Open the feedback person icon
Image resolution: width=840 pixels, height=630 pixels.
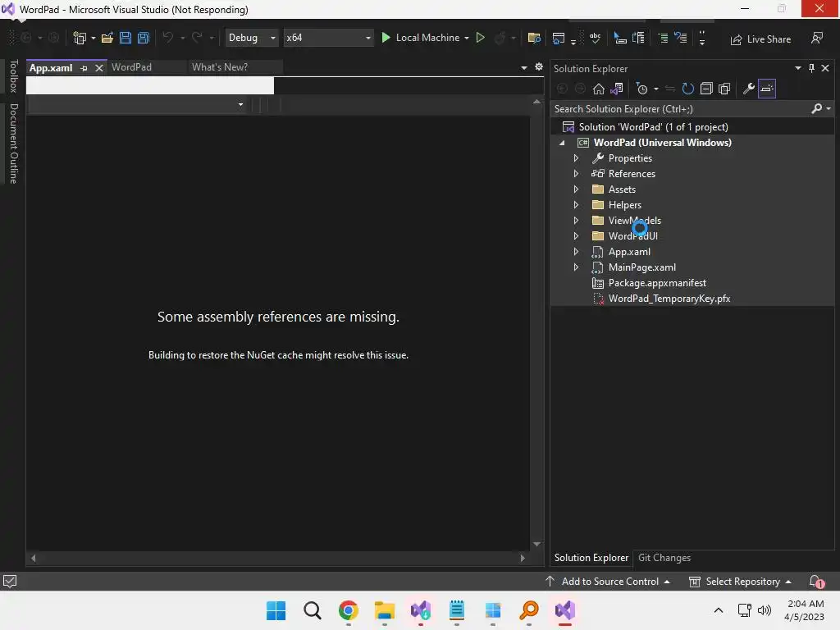click(x=816, y=38)
